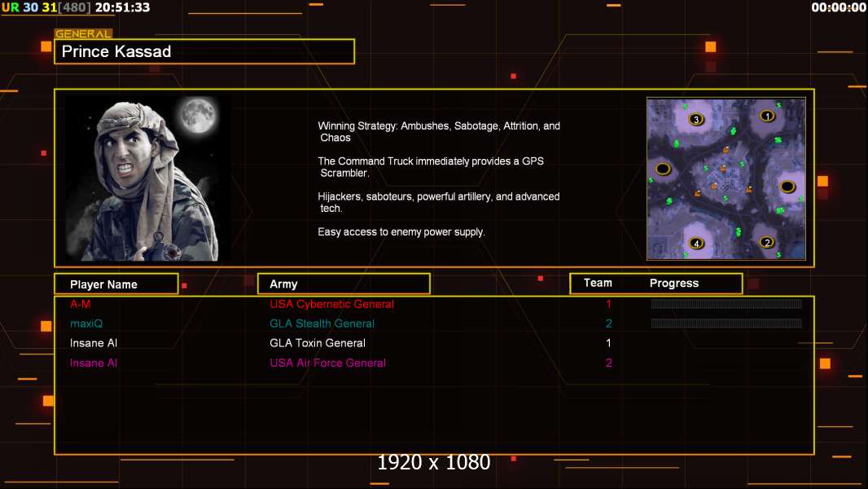Image resolution: width=868 pixels, height=489 pixels.
Task: Click the Prince Kassad portrait image
Action: coord(148,178)
